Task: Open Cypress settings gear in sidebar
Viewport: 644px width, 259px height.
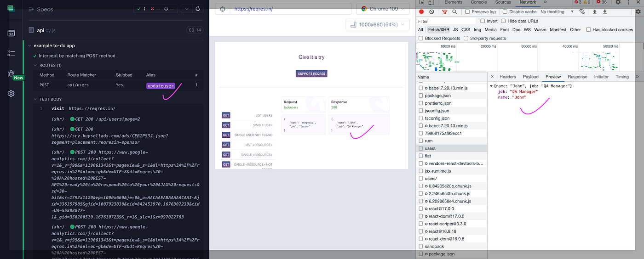Action: click(x=11, y=94)
